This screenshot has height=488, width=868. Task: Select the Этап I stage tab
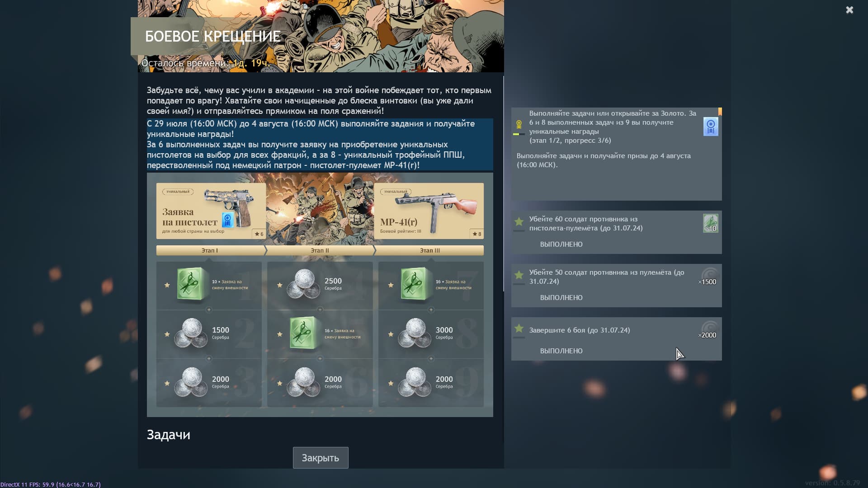(210, 250)
